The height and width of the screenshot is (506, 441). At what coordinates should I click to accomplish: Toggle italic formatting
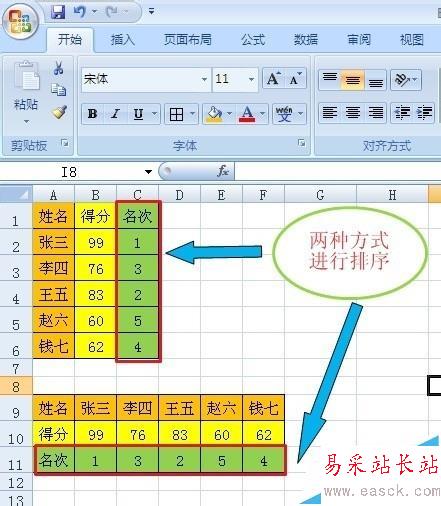tap(115, 114)
